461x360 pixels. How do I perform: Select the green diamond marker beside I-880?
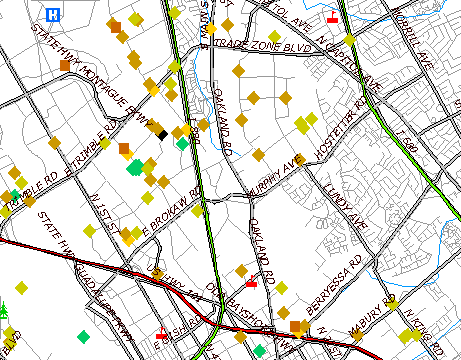[x=182, y=144]
